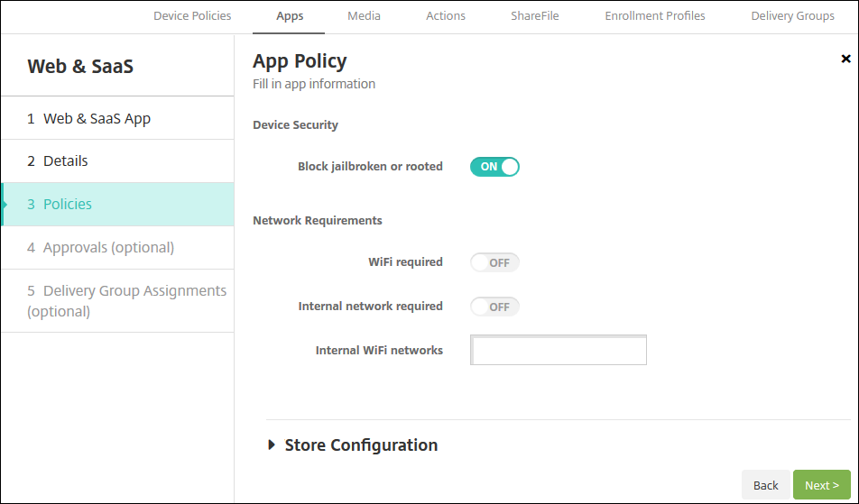
Task: Turn off Block jailbroken or rooted
Action: 494,167
